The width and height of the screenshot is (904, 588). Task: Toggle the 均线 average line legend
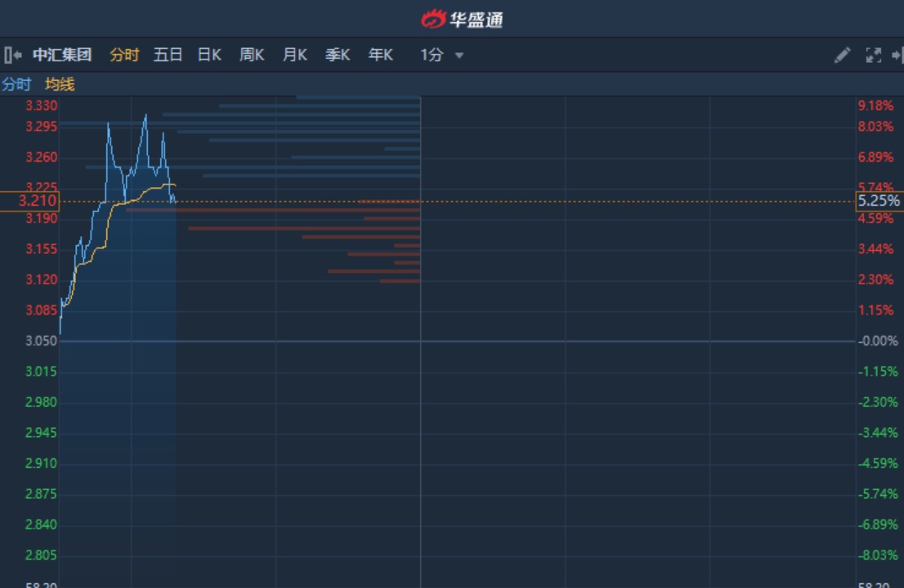[60, 85]
